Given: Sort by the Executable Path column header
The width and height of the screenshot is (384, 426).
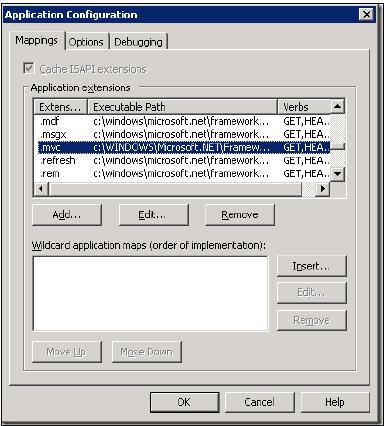Looking at the screenshot, I should pyautogui.click(x=182, y=107).
